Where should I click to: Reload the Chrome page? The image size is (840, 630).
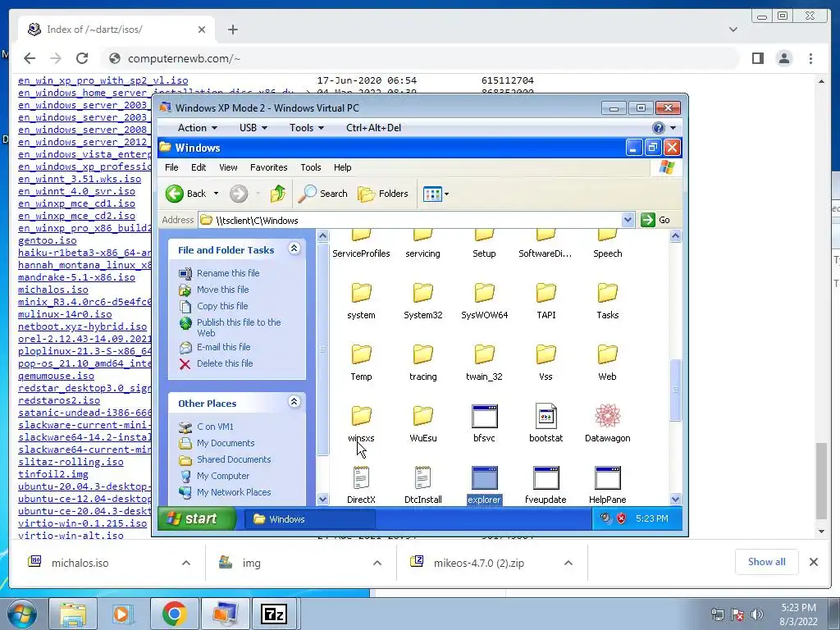82,58
